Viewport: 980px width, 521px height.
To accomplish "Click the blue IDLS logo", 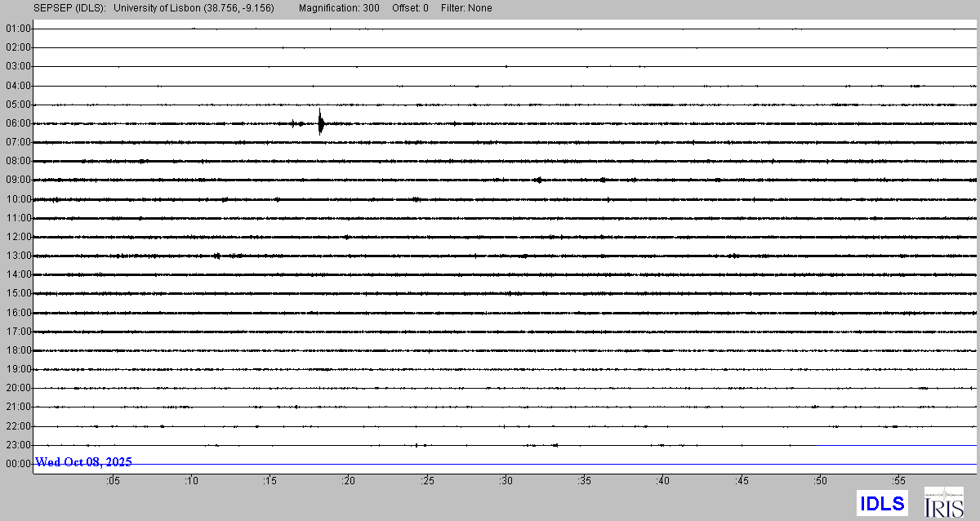I will (882, 503).
